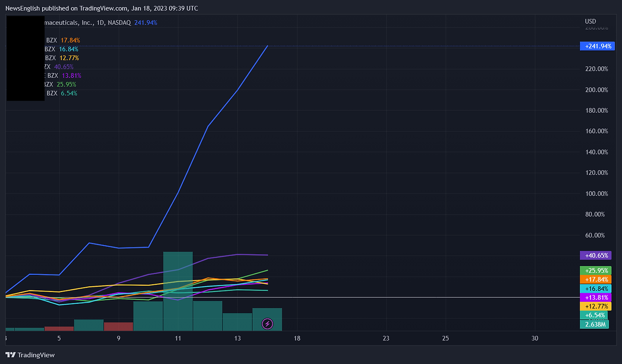Pick the magenta 13.81% legend value
Screen dimensions: 622x364
tap(71, 75)
